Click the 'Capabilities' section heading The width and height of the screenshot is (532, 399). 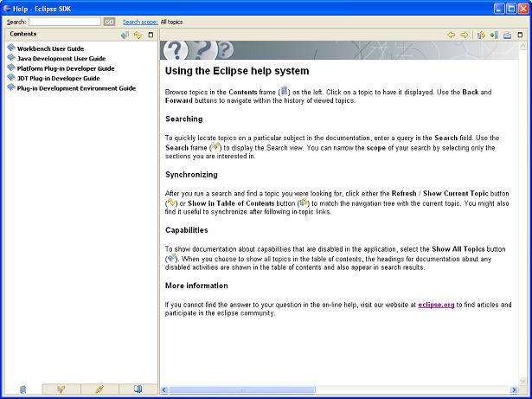[187, 230]
